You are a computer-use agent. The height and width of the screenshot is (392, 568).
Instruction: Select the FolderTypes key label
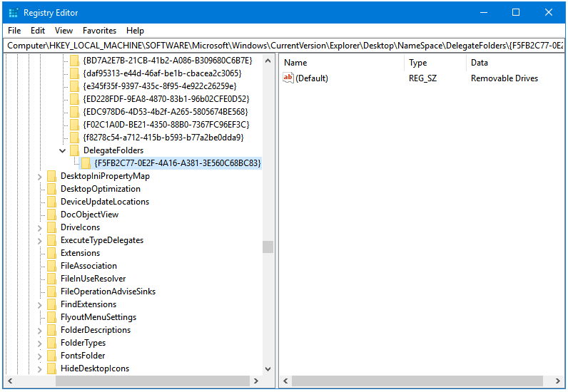tap(83, 343)
